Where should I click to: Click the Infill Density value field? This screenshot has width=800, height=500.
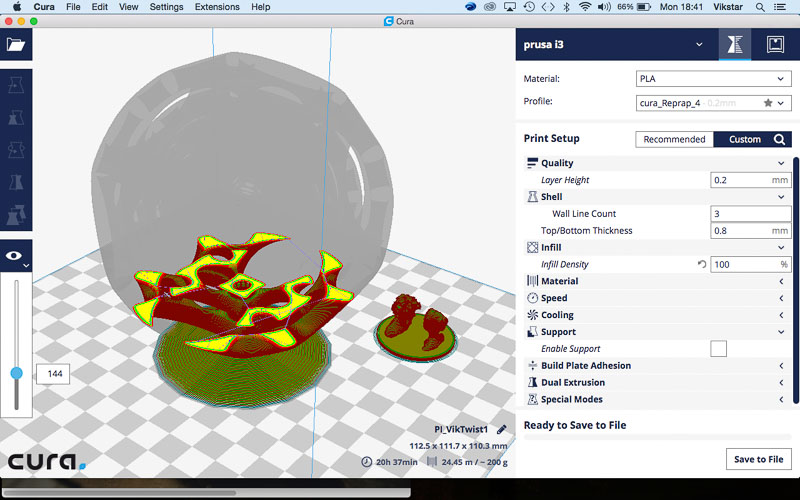[751, 264]
